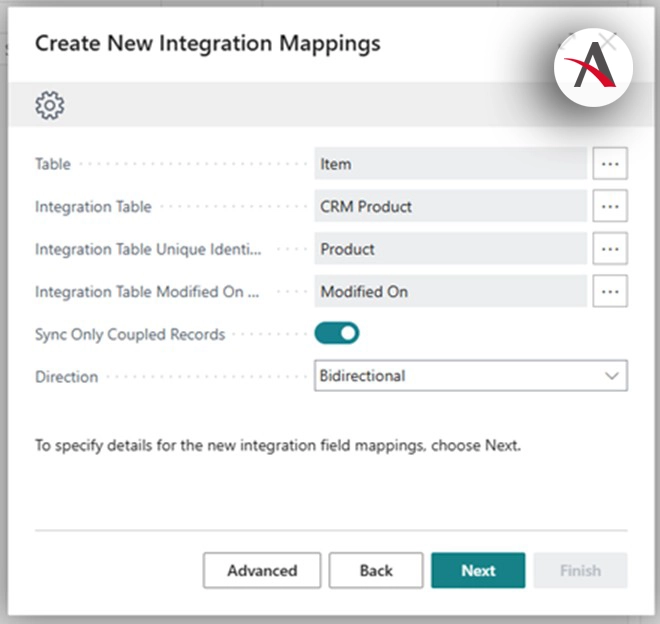Click the greyed-out Finish button

(x=580, y=570)
